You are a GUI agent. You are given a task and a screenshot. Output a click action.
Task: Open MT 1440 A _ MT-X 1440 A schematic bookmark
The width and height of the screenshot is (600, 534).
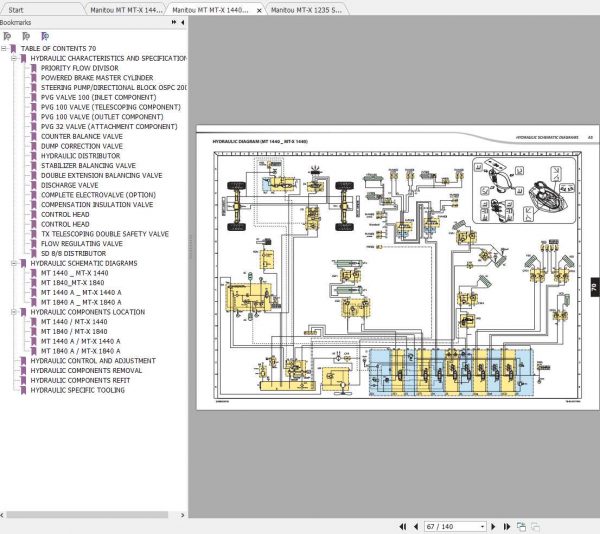(x=81, y=292)
